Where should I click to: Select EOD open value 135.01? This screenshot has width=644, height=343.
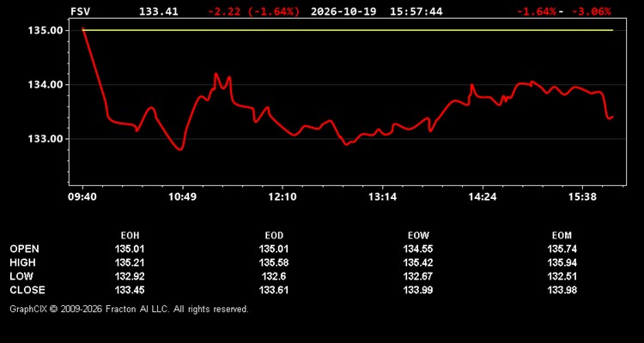274,249
